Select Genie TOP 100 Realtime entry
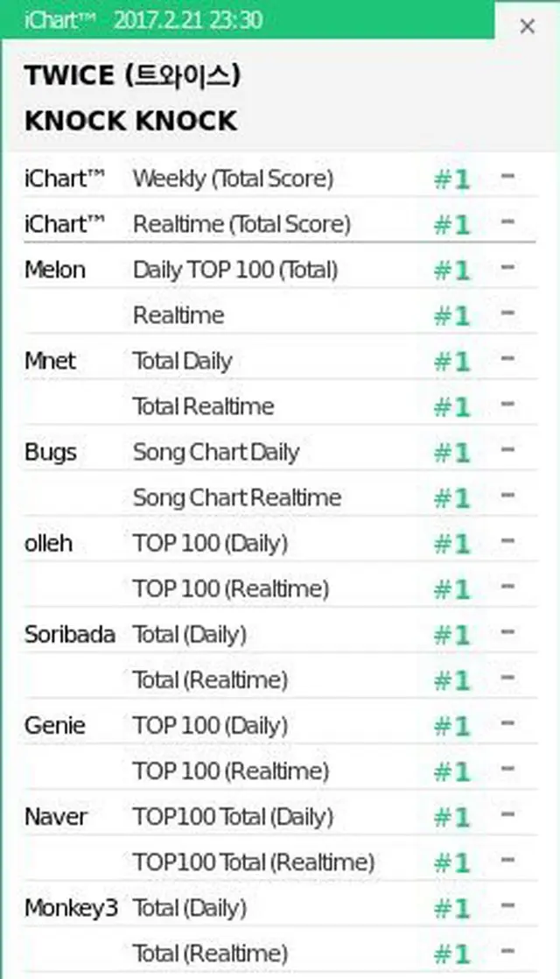This screenshot has width=560, height=979. point(280,771)
